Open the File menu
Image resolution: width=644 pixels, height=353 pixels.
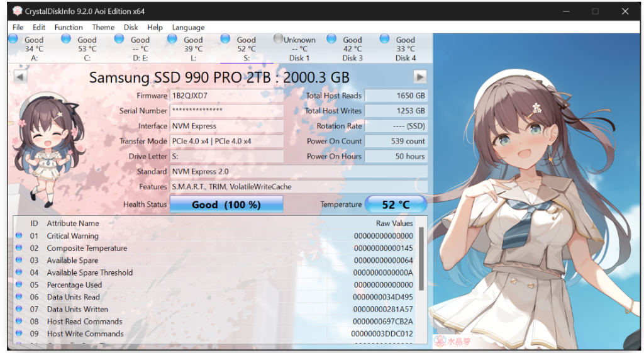(x=18, y=27)
